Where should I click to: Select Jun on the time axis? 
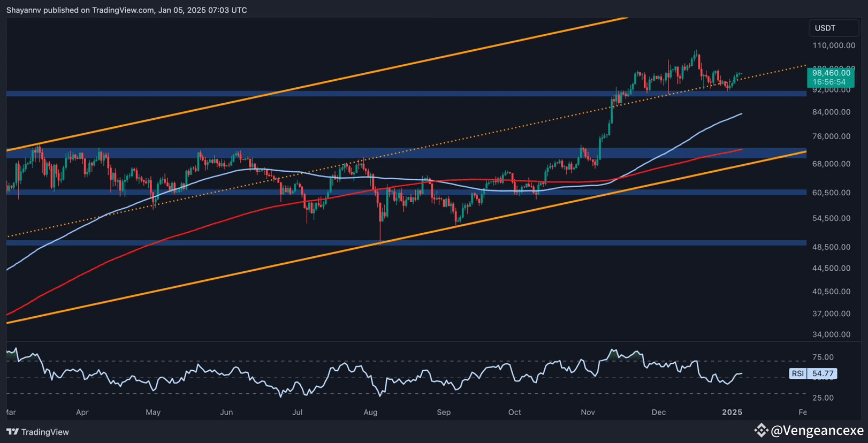(226, 412)
